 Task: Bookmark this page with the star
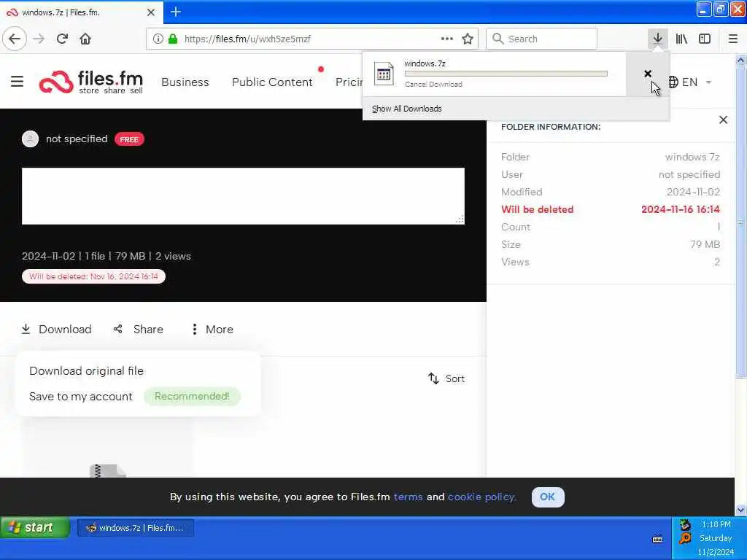tap(468, 39)
